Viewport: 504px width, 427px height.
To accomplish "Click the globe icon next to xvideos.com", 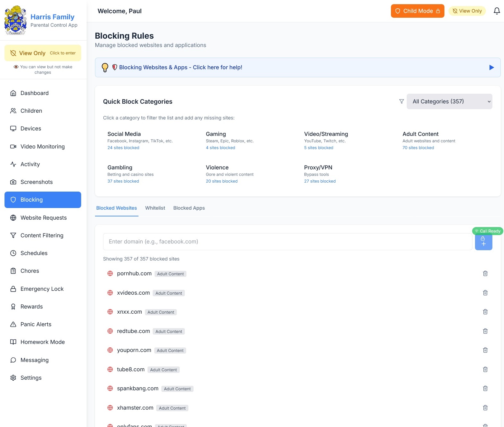I will coord(110,293).
